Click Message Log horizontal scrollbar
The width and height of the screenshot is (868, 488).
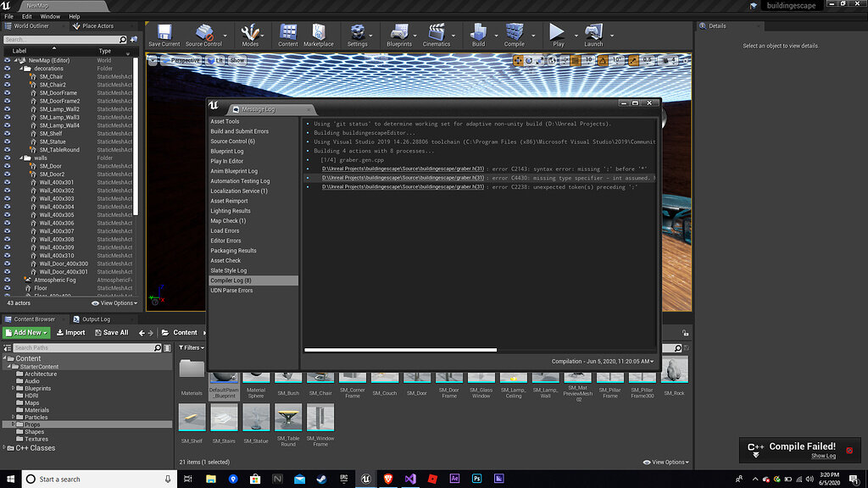point(400,350)
